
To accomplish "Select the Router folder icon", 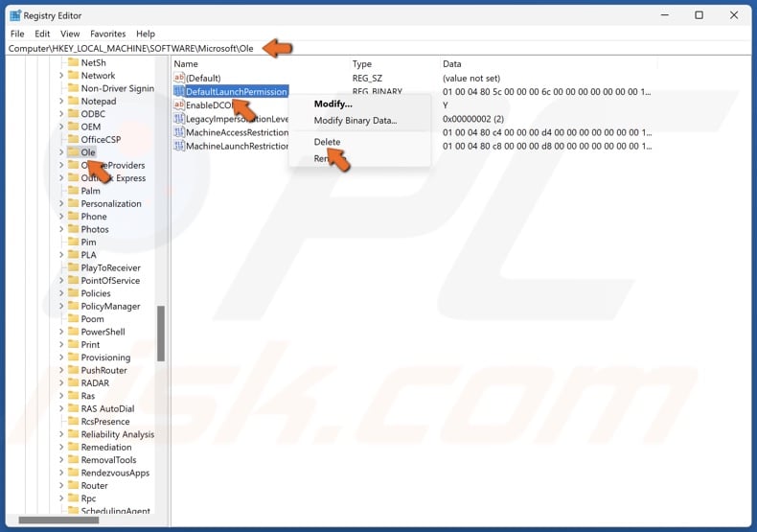I will (x=74, y=485).
